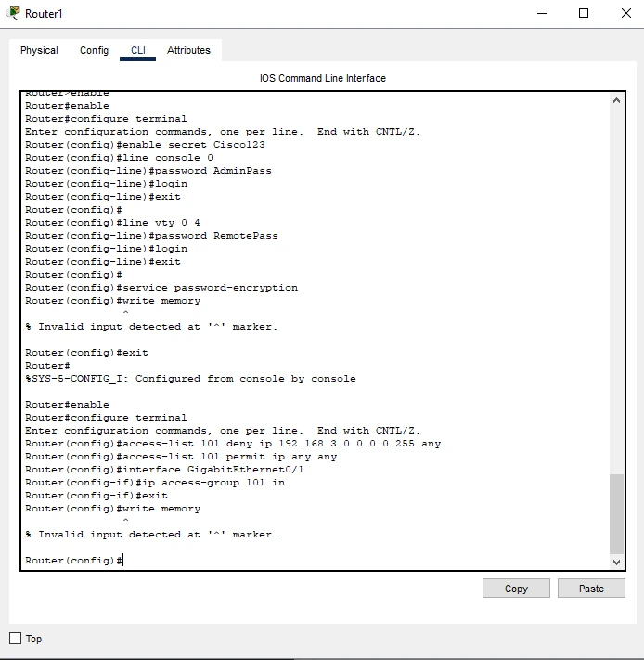644x660 pixels.
Task: Click the first 'Invalid input detected' message
Action: pyautogui.click(x=151, y=327)
